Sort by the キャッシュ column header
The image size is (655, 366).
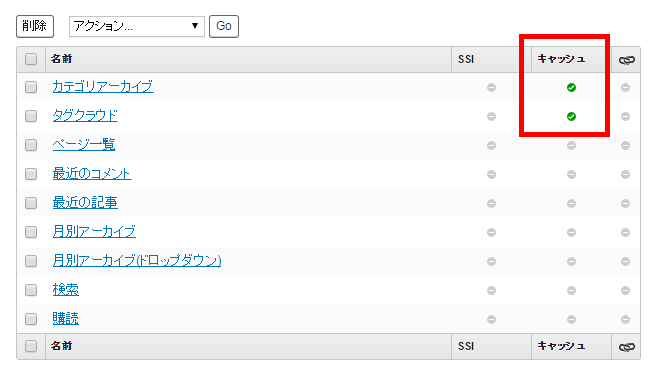pos(561,59)
